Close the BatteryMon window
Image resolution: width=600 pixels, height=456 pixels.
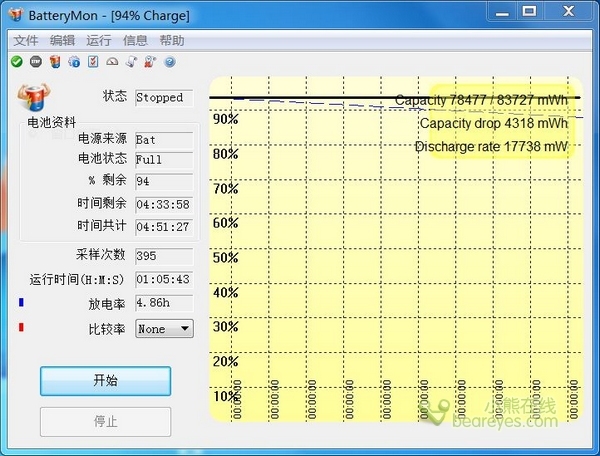coord(568,11)
